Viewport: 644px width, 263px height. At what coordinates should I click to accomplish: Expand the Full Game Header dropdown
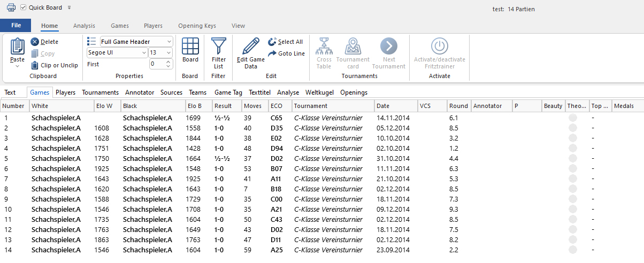click(x=169, y=42)
